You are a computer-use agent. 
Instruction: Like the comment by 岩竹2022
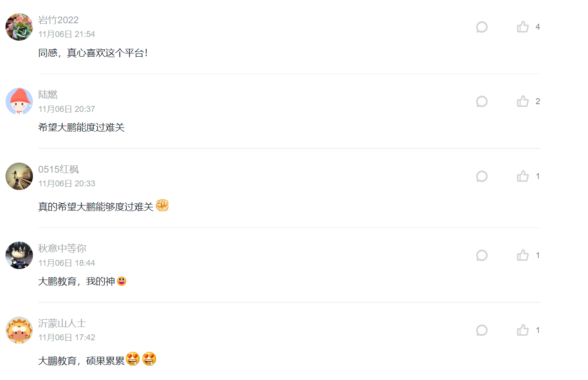(523, 27)
